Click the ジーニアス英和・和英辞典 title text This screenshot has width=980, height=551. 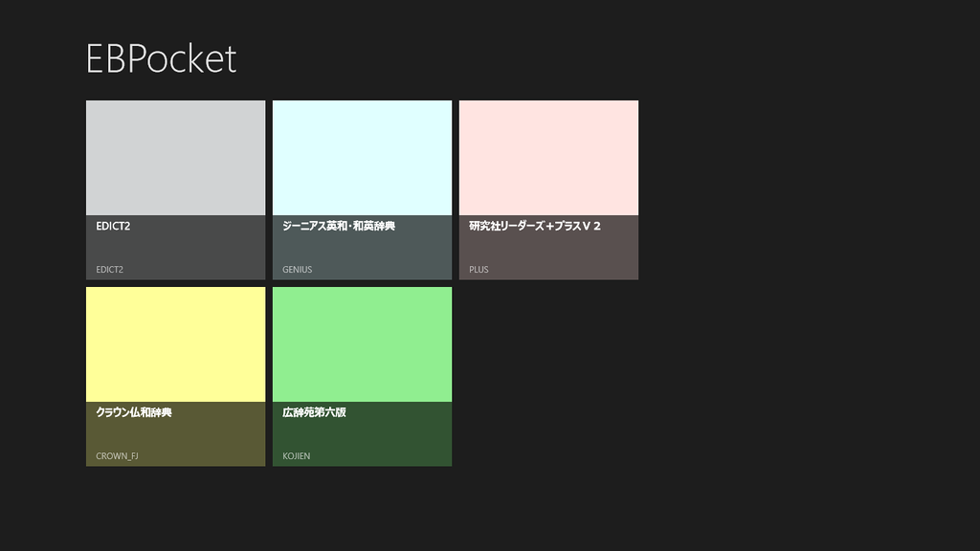(x=337, y=226)
